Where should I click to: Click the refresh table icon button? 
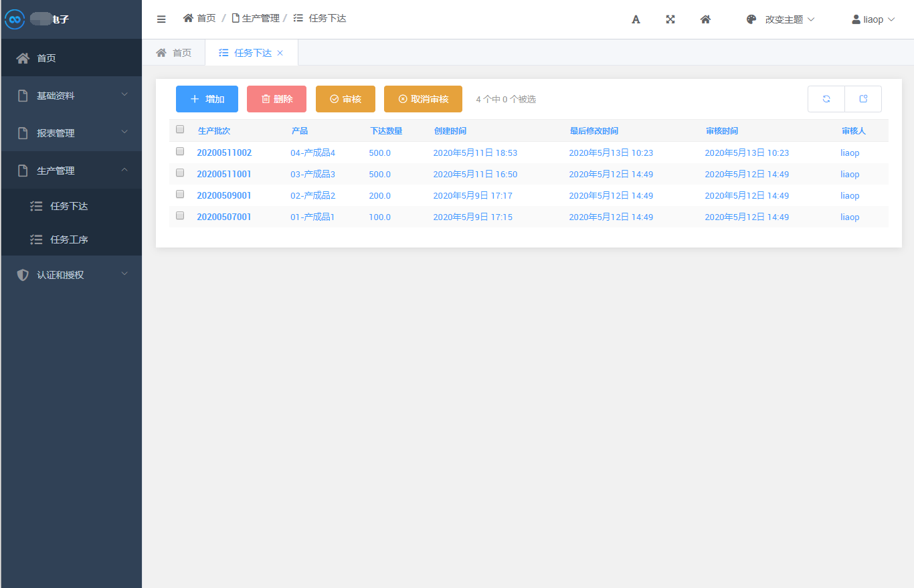[826, 99]
